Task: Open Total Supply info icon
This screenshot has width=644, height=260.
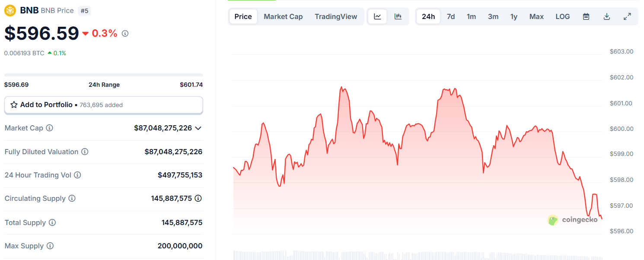Action: tap(52, 223)
